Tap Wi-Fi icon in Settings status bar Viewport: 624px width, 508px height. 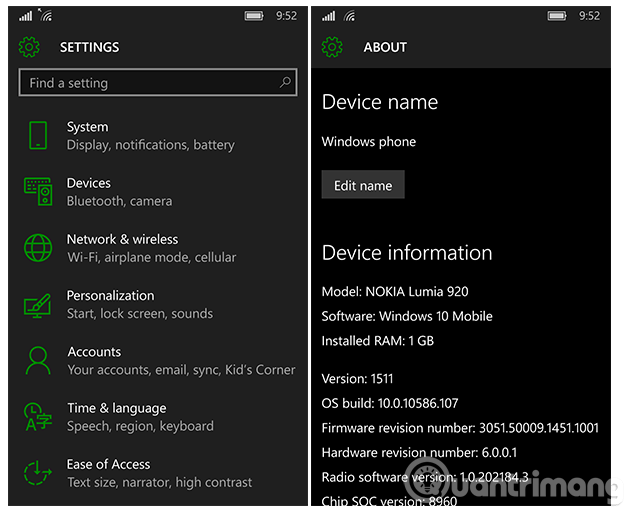(x=45, y=15)
